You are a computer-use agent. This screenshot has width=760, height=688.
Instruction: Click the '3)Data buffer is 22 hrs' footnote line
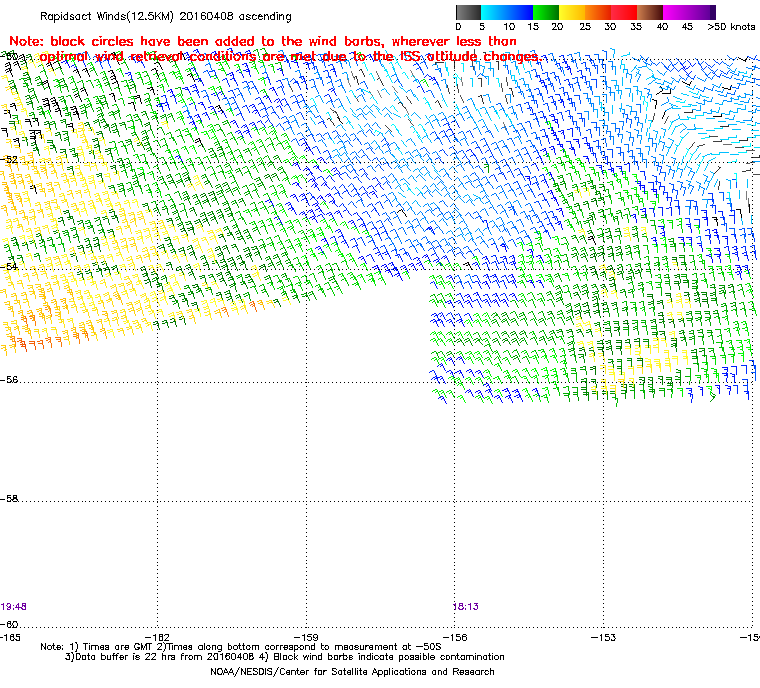(285, 657)
